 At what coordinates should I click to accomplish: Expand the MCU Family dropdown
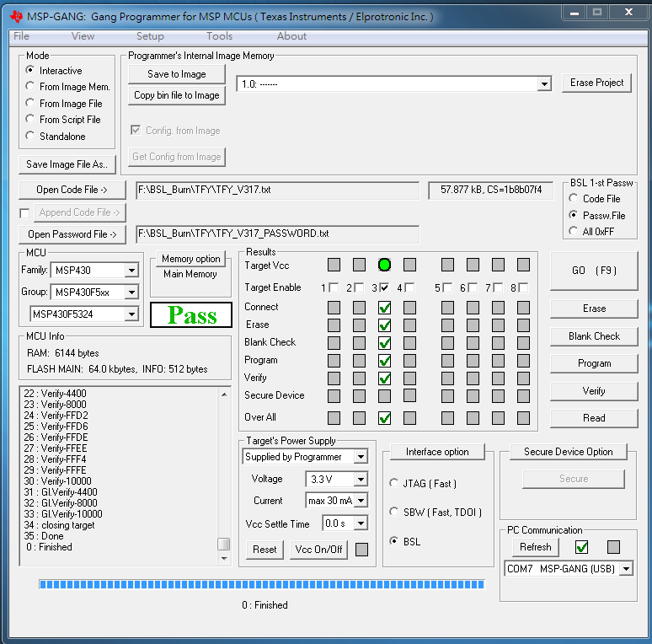pos(131,270)
